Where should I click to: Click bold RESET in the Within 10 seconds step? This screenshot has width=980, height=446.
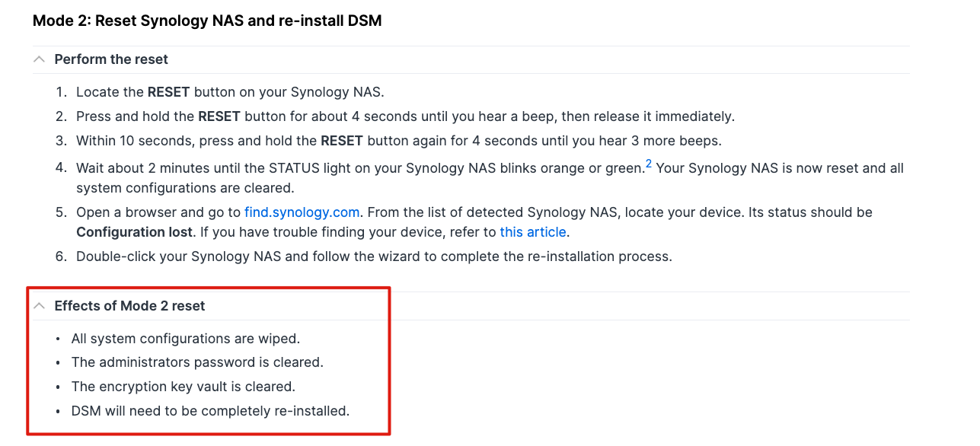pos(342,141)
